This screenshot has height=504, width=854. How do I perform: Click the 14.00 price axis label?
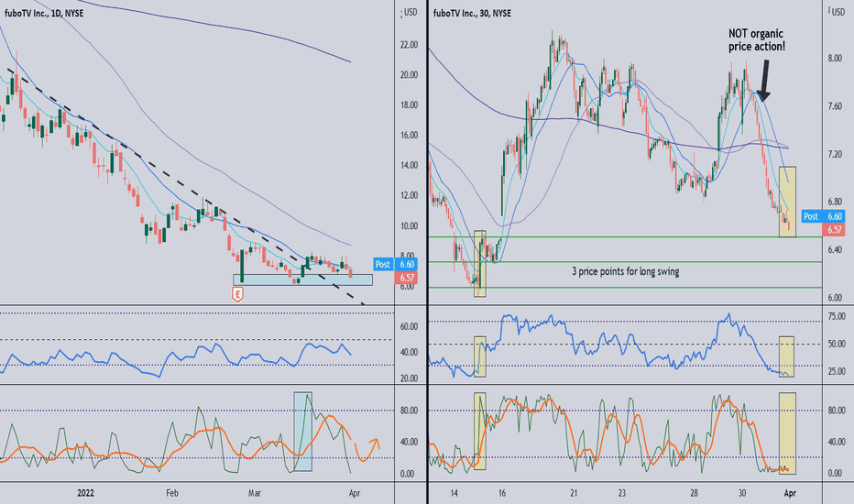[409, 166]
